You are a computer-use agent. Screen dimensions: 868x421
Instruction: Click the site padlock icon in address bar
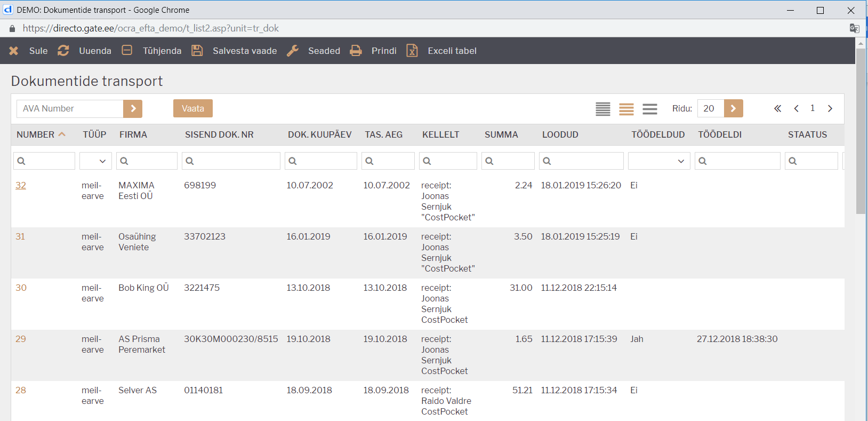coord(12,28)
